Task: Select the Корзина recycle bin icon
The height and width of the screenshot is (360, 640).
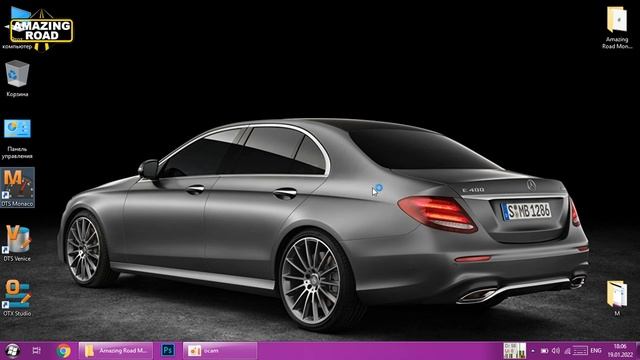Action: [17, 78]
